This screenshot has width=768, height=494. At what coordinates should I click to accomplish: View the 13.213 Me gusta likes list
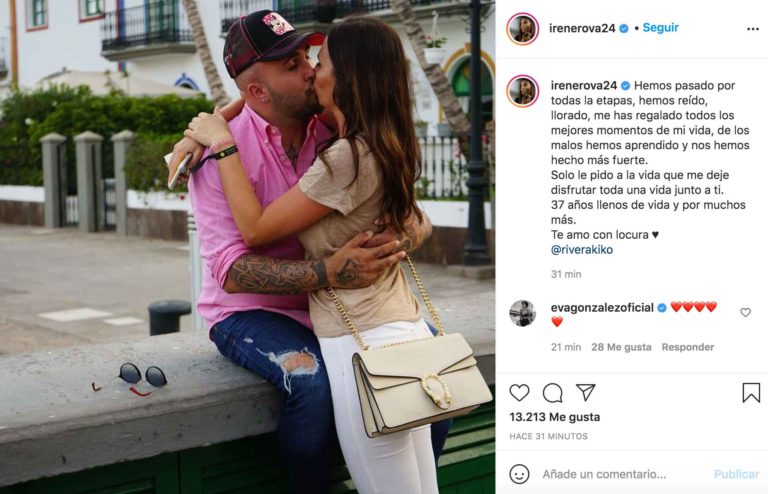[x=554, y=417]
